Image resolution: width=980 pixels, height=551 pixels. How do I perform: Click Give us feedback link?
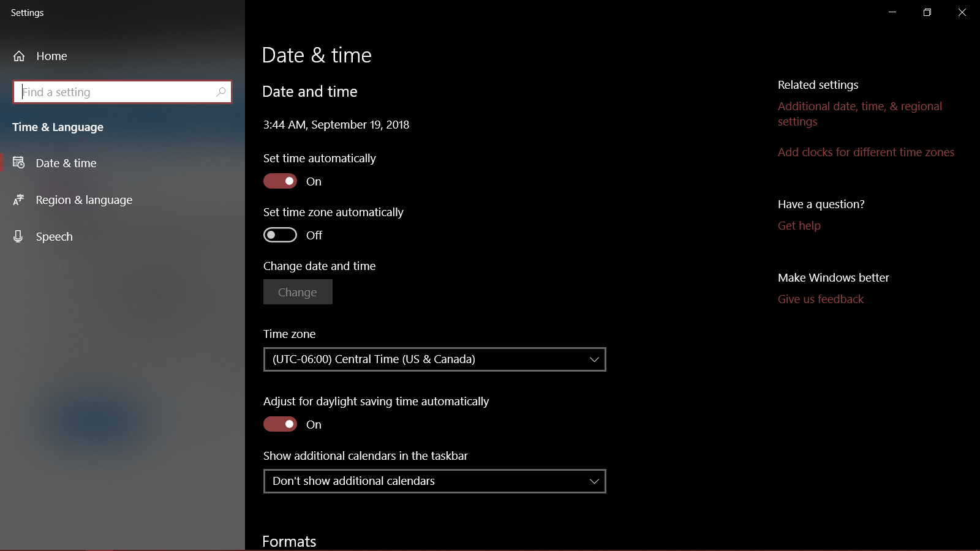821,299
